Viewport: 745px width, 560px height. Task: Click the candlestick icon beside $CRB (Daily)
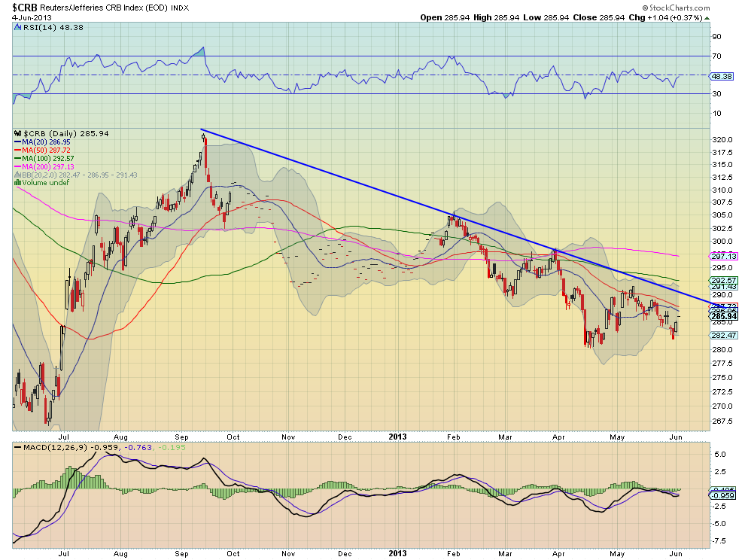[17, 133]
